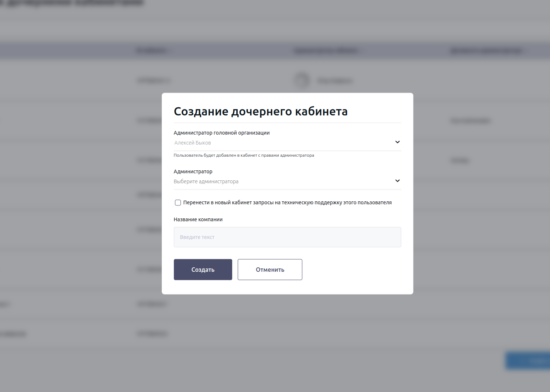Enable the transfer support requests checkbox
The height and width of the screenshot is (392, 550).
click(178, 203)
